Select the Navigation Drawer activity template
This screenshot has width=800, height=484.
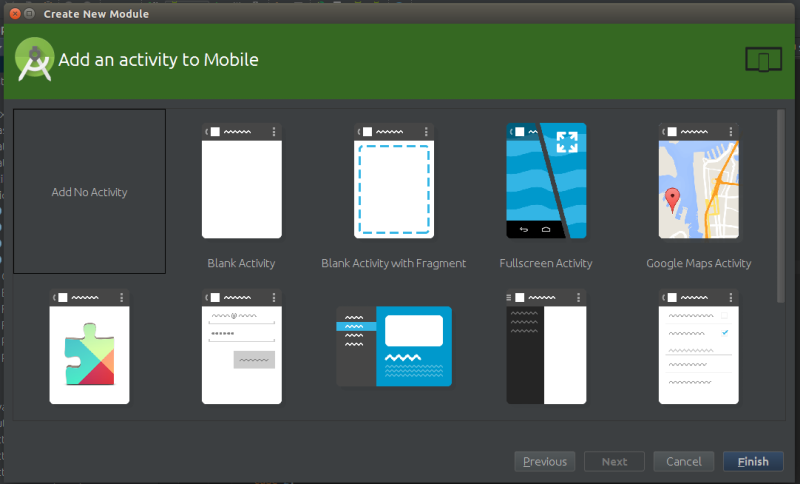click(x=545, y=347)
